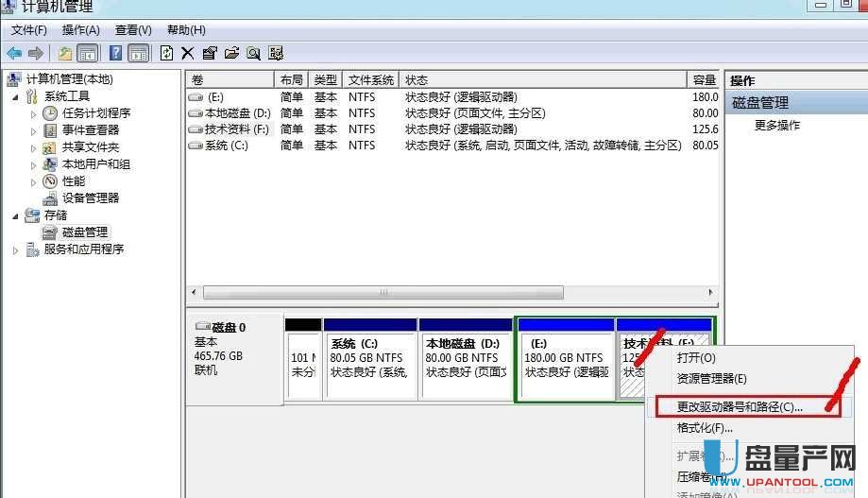
Task: Select 任务计划程序 clock icon in tree
Action: (50, 113)
